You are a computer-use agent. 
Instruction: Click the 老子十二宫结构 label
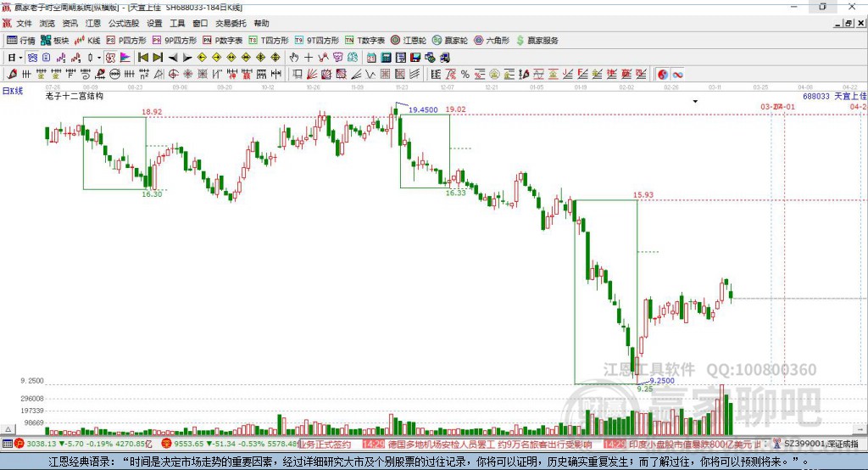coord(75,97)
